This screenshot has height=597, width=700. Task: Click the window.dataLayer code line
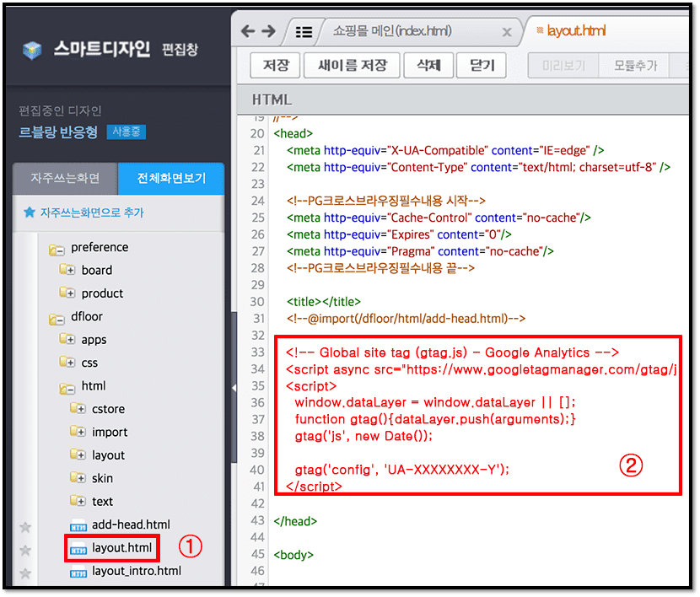435,402
